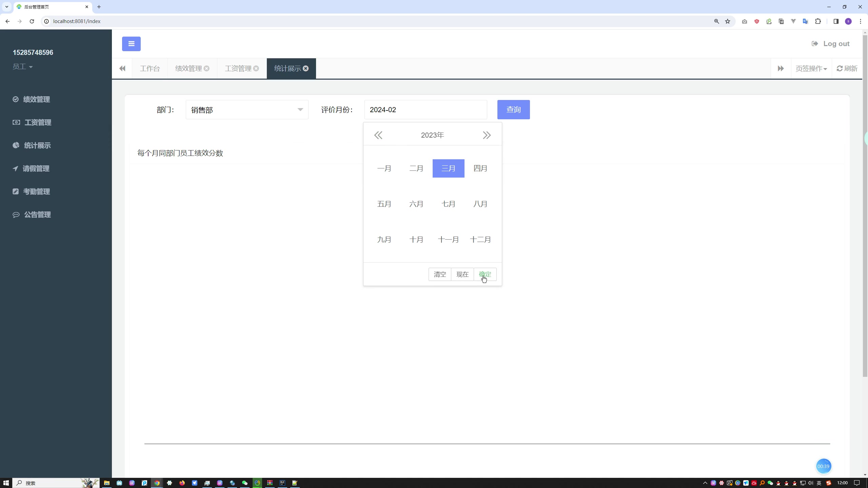
Task: Select 六月 in the month picker
Action: pyautogui.click(x=416, y=204)
